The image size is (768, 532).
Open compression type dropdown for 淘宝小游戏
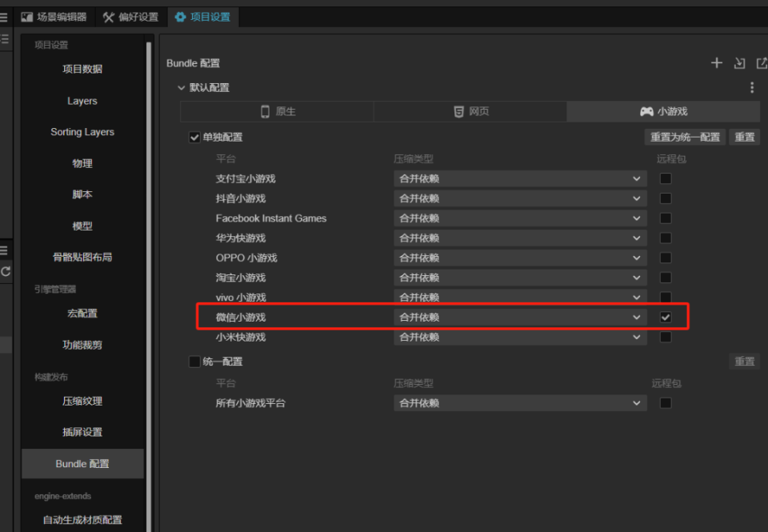click(x=520, y=278)
